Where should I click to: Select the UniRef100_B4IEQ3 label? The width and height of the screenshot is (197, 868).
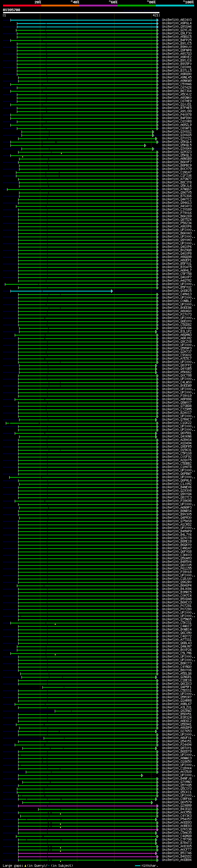click(x=177, y=809)
